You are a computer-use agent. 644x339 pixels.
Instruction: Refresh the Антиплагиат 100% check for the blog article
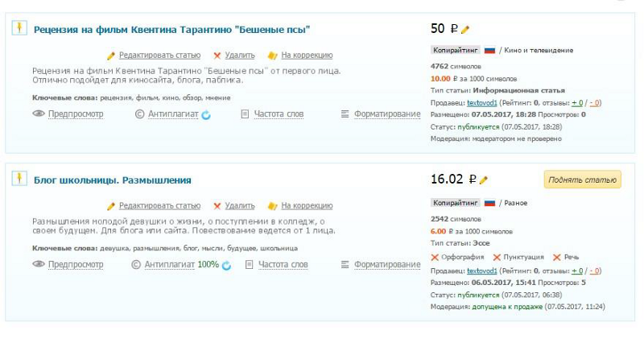pos(227,265)
